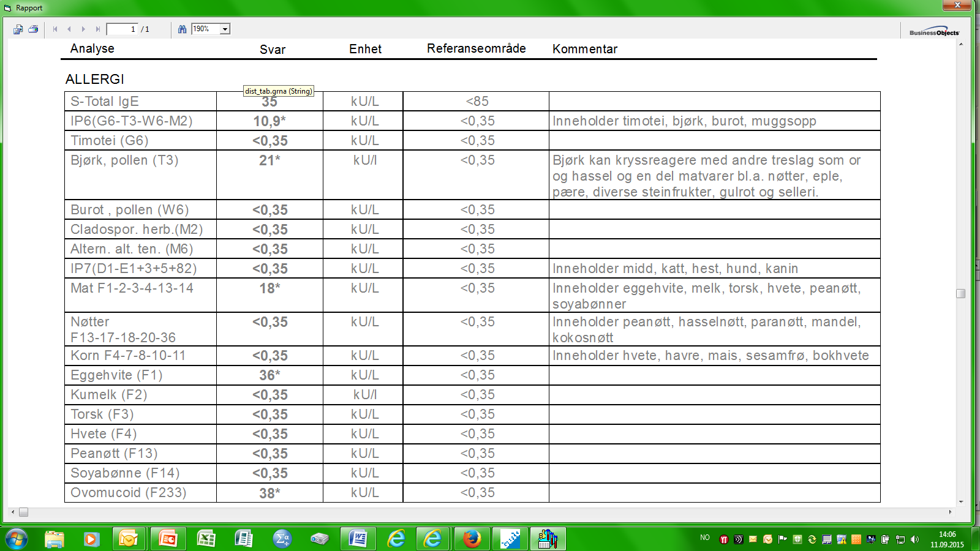Click the 36* result value
The width and height of the screenshot is (980, 551).
pyautogui.click(x=269, y=375)
